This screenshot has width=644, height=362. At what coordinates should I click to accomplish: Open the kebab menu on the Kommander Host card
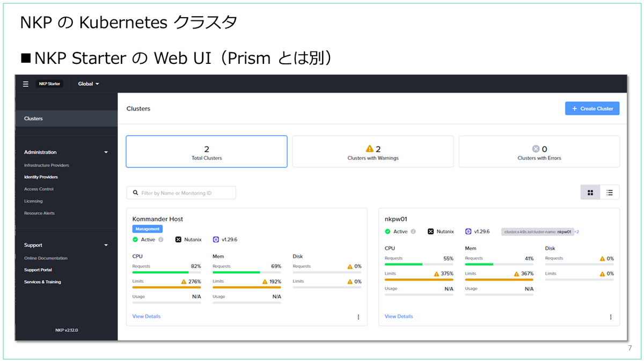click(358, 317)
